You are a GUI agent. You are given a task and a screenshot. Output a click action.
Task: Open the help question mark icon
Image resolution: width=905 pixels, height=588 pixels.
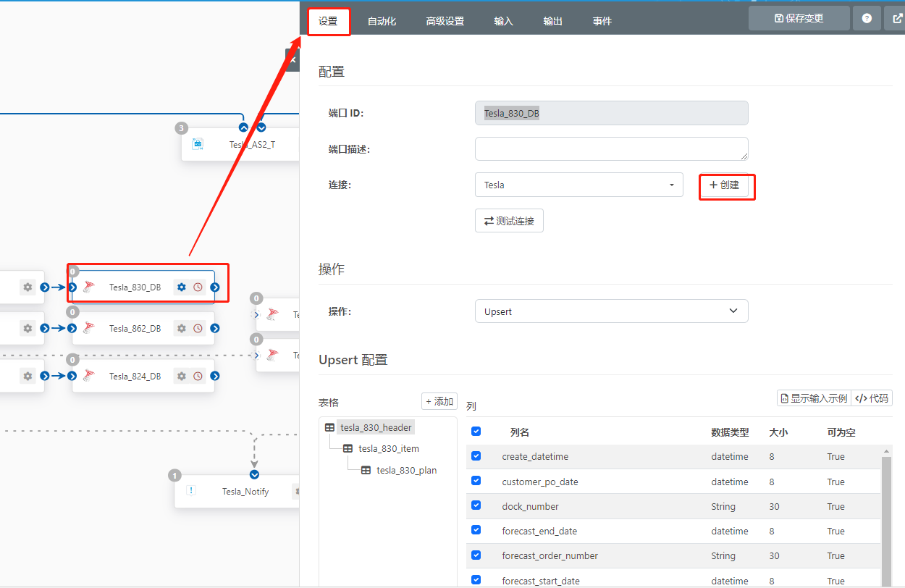click(x=867, y=18)
